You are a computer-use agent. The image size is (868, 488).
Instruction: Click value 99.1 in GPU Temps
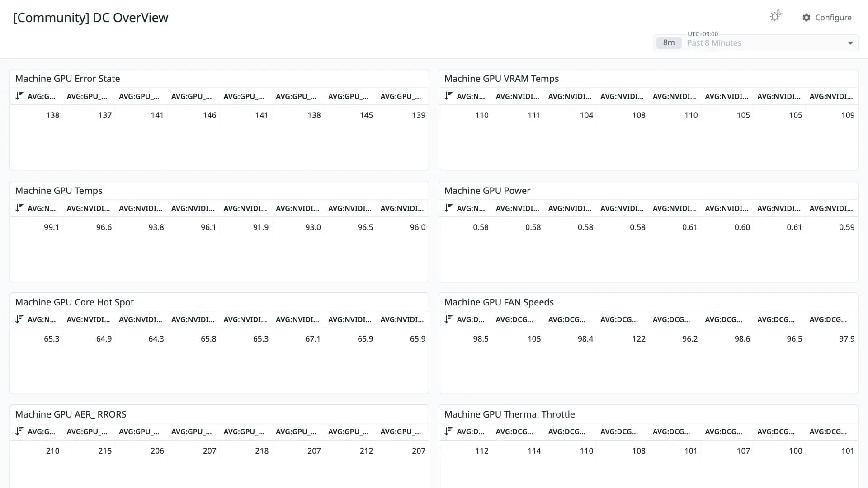(52, 227)
